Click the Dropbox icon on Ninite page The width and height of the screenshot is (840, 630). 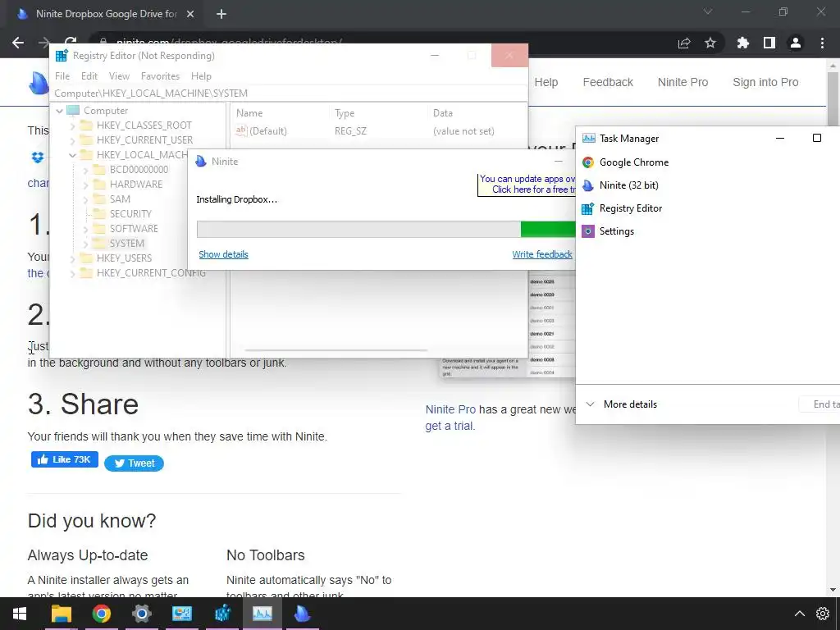(x=38, y=157)
